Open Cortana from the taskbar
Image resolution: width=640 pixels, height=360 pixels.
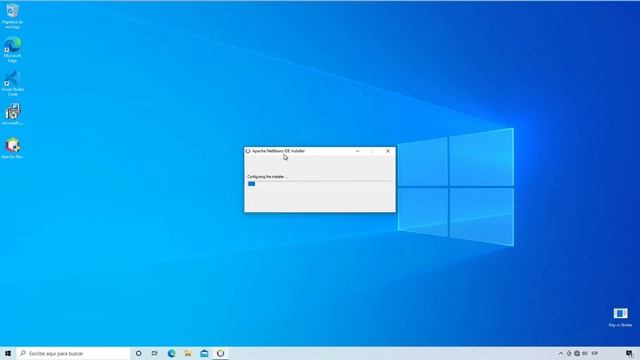pos(138,353)
